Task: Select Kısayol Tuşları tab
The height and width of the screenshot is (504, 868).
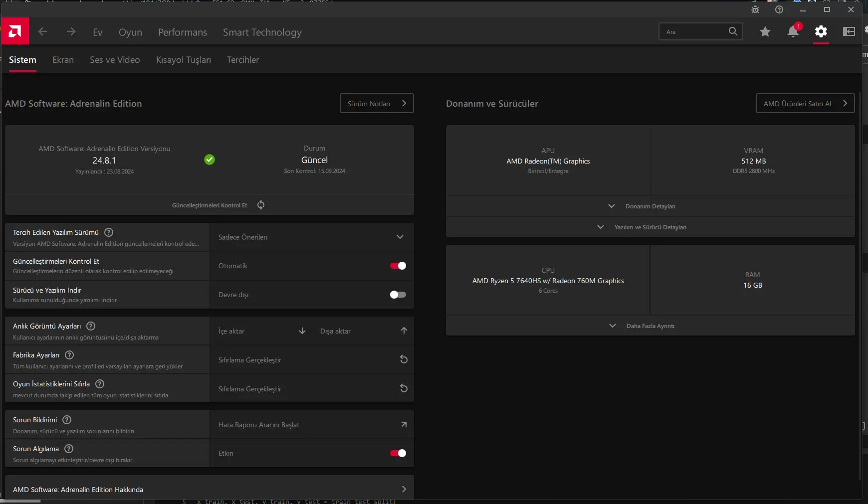Action: click(x=184, y=60)
